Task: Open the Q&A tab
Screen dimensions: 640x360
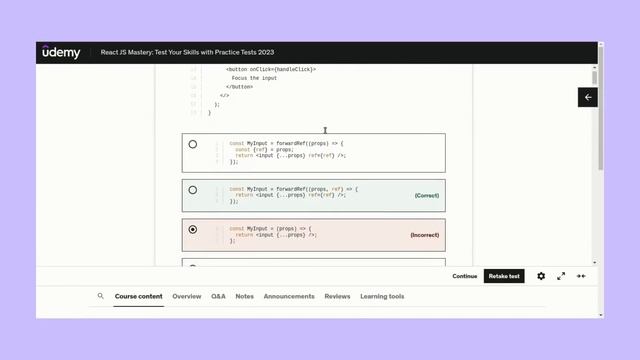Action: [218, 296]
